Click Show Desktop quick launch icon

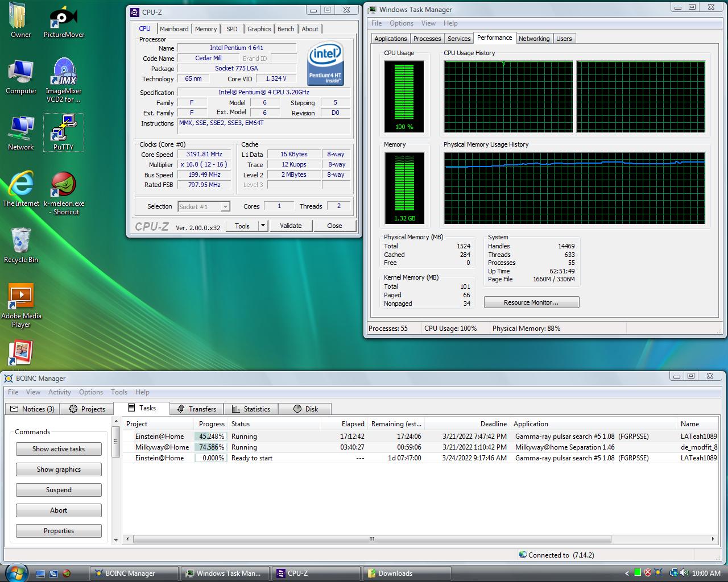point(40,573)
